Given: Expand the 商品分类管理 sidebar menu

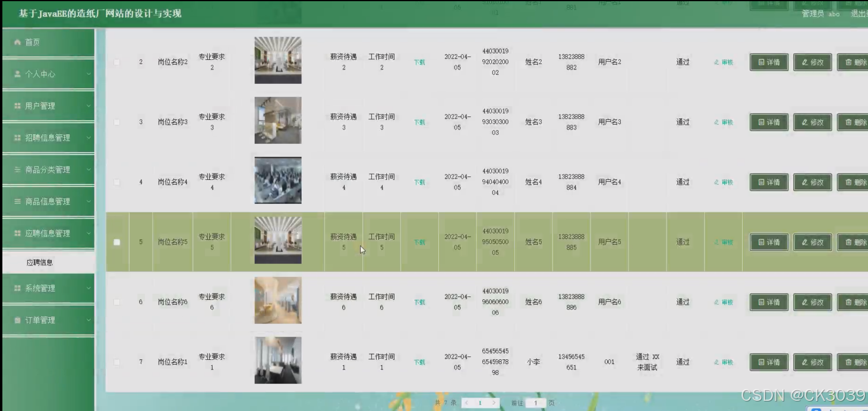Looking at the screenshot, I should (x=48, y=170).
